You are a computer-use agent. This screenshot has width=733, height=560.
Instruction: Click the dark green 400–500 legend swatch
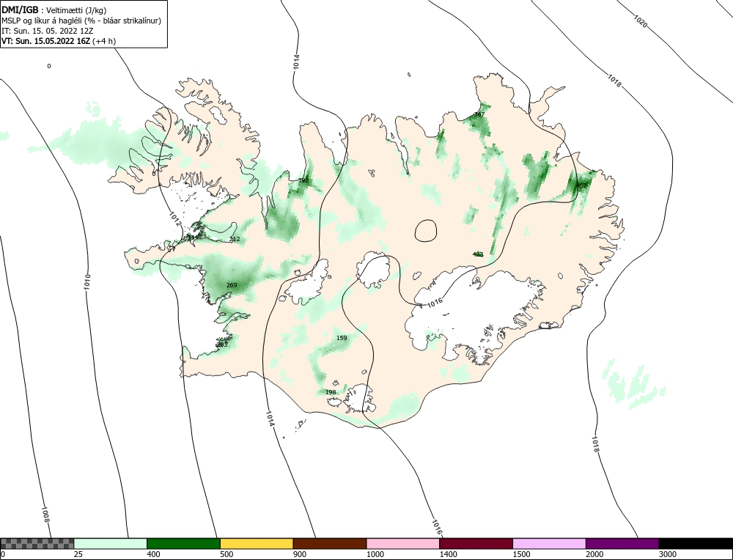click(183, 544)
